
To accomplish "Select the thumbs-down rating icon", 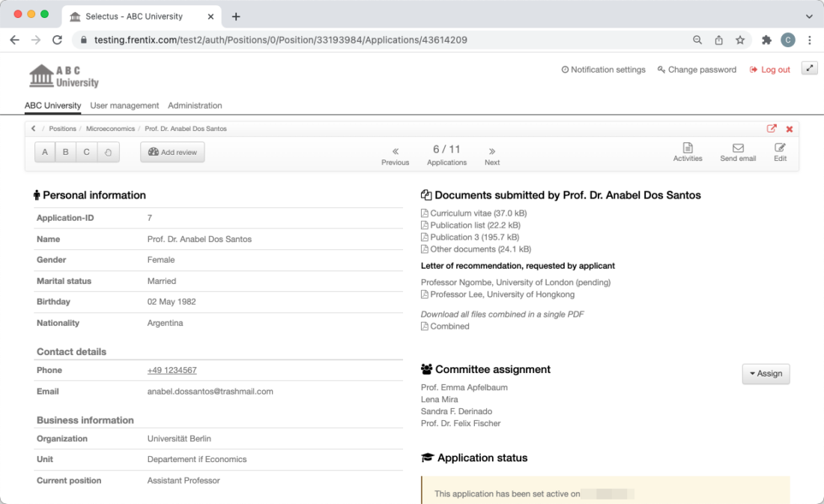I will click(x=106, y=151).
